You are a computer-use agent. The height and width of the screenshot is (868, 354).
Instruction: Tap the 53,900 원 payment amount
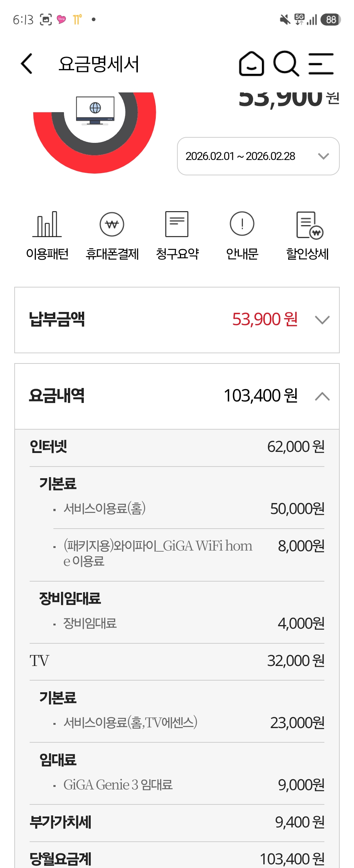click(265, 319)
